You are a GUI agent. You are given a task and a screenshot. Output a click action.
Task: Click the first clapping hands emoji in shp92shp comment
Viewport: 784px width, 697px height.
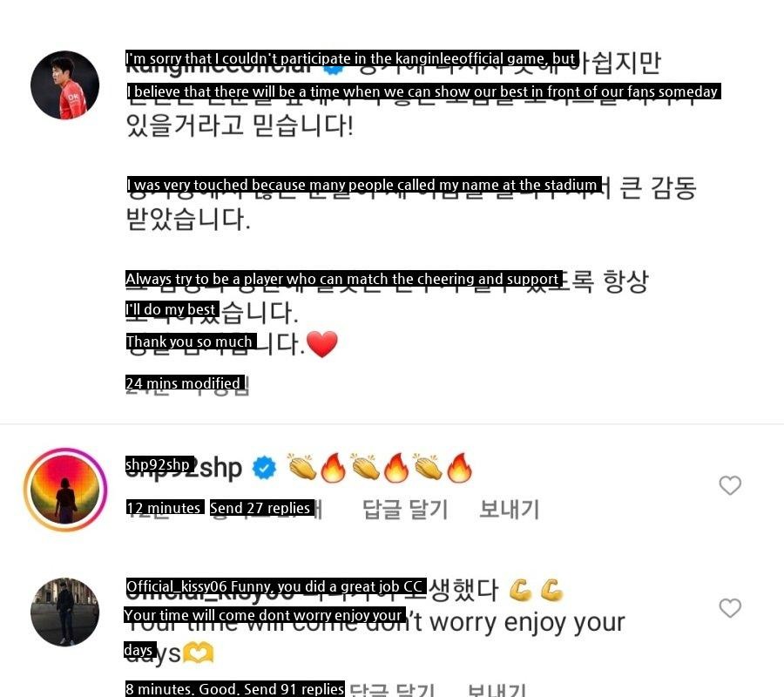(301, 467)
